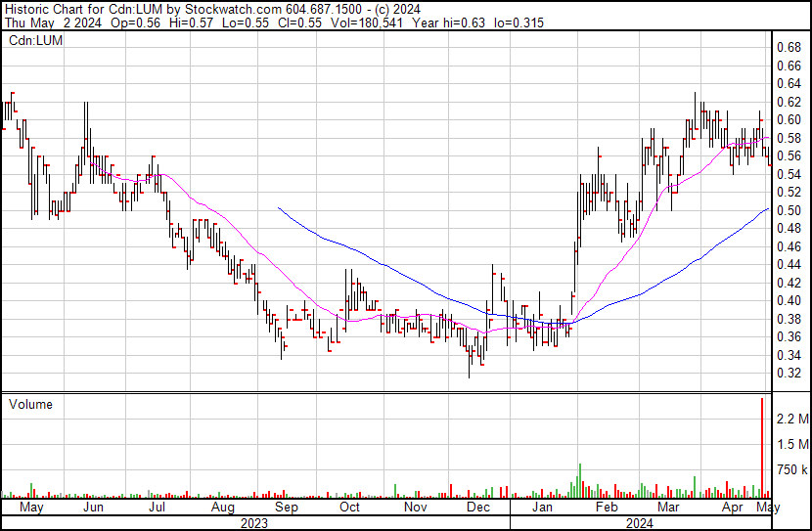Click the 0.32 price axis label
Screen dimensions: 812x531
[789, 374]
